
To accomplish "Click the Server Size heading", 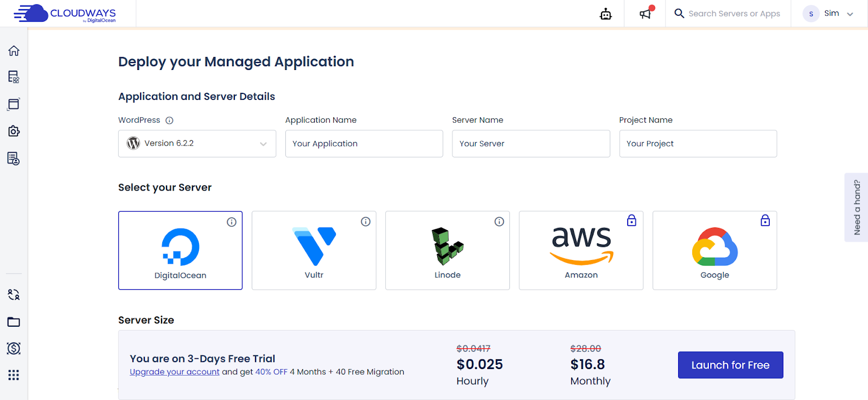I will 146,320.
